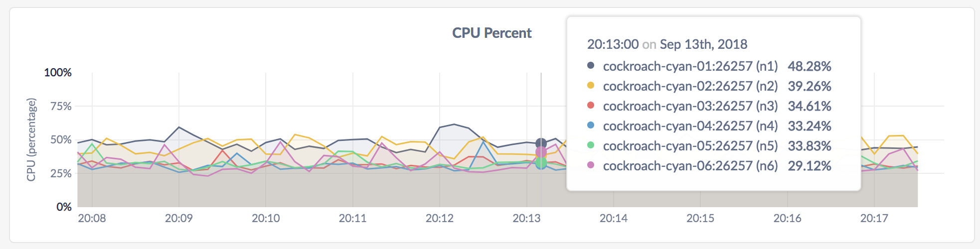Screen dimensions: 980x249
Task: Click the yellow dot beside cockroach-cyan-02 in tooltip
Action: point(591,85)
